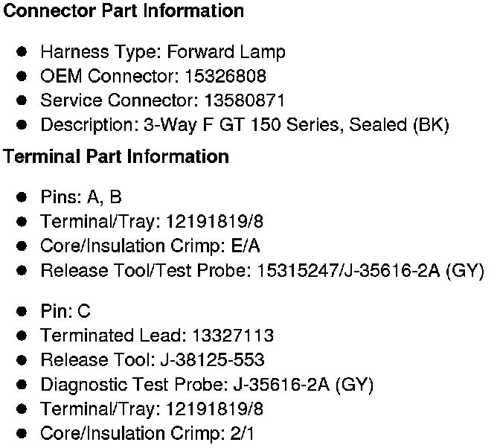
Task: Click the bullet beside Terminated Lead
Action: (x=22, y=336)
